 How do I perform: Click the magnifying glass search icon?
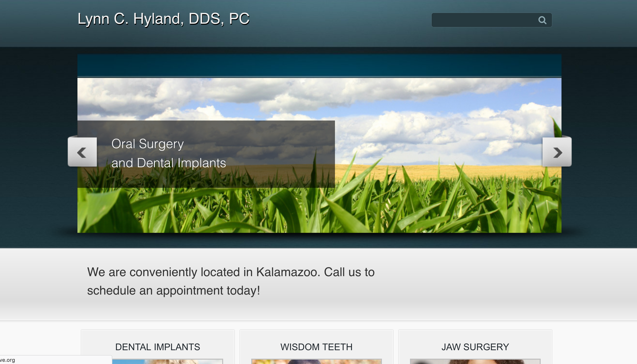pos(542,20)
